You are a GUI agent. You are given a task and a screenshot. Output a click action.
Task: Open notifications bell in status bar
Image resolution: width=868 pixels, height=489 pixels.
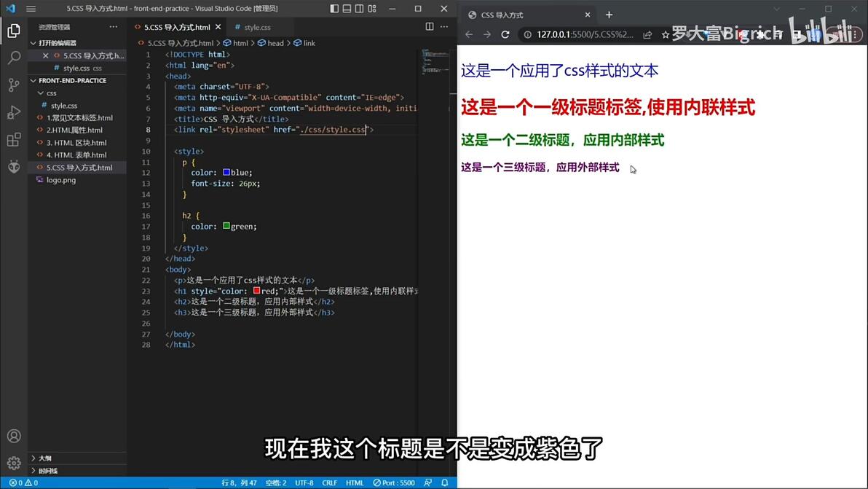pyautogui.click(x=444, y=483)
